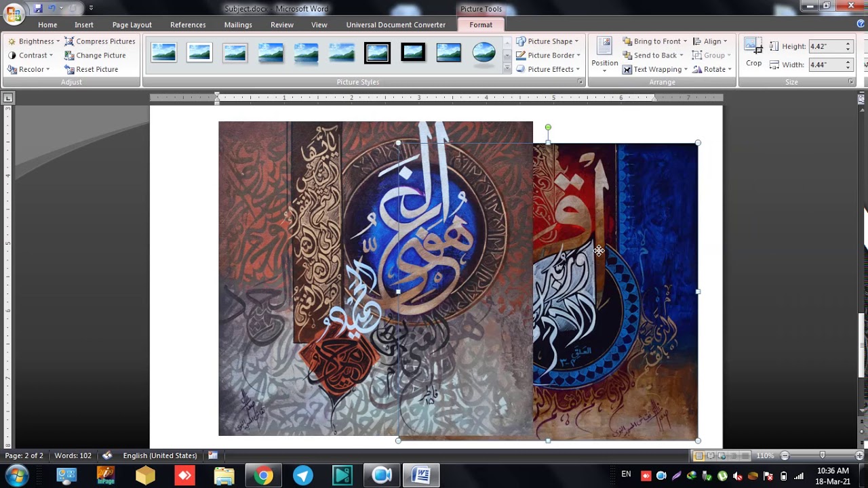Viewport: 868px width, 488px height.
Task: Click macro recording icon in status bar
Action: tap(213, 455)
